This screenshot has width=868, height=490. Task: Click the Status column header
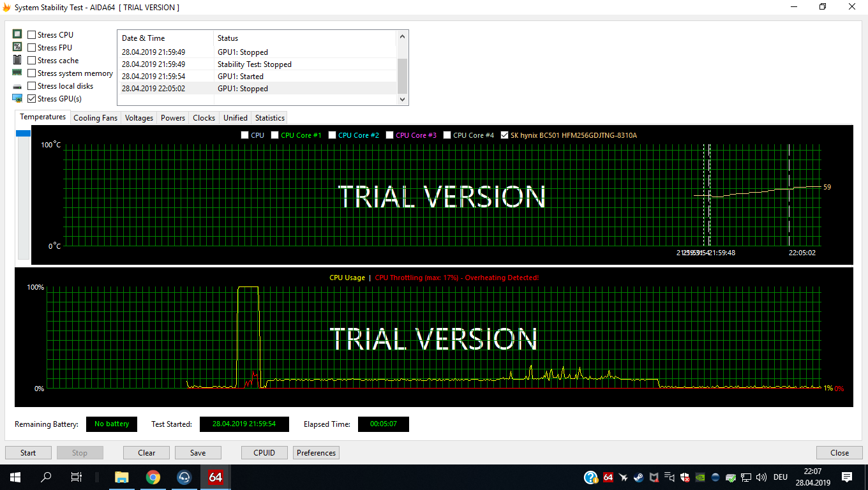pos(305,38)
